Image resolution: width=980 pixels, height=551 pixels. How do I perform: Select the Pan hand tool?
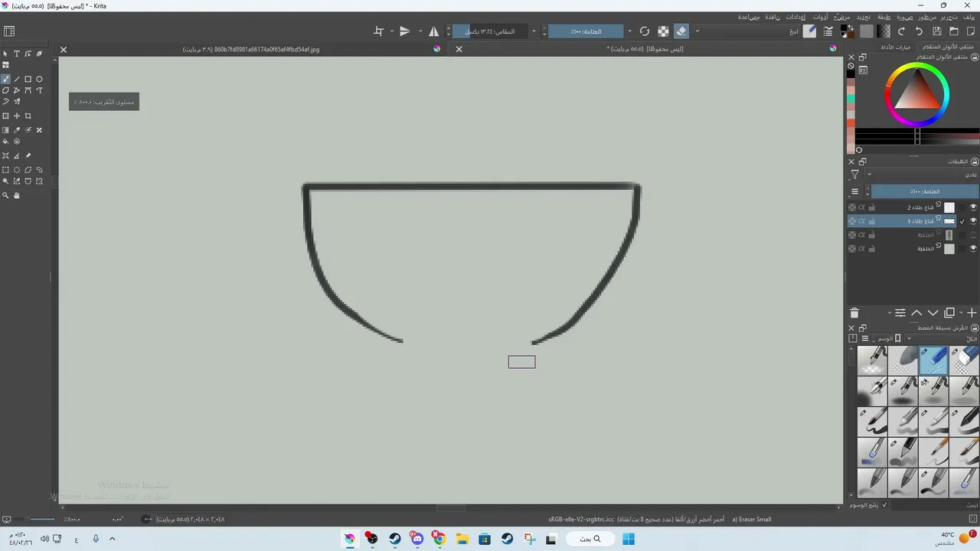[x=17, y=195]
